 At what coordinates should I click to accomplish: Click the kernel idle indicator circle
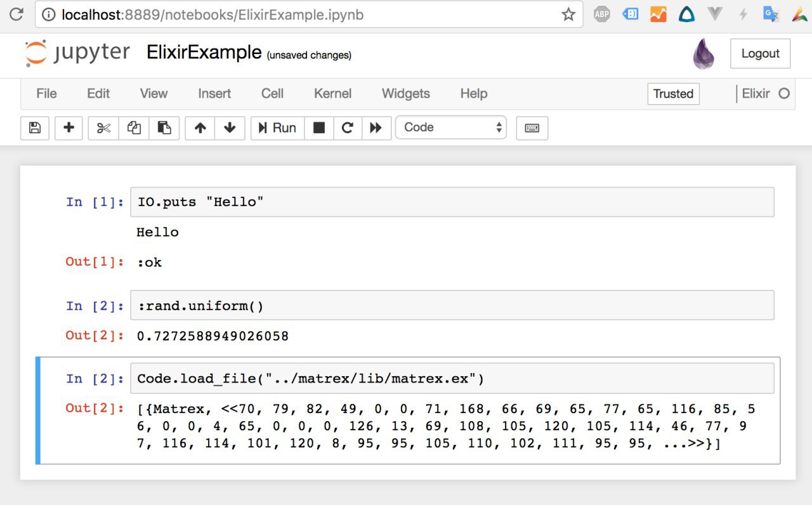pyautogui.click(x=784, y=93)
